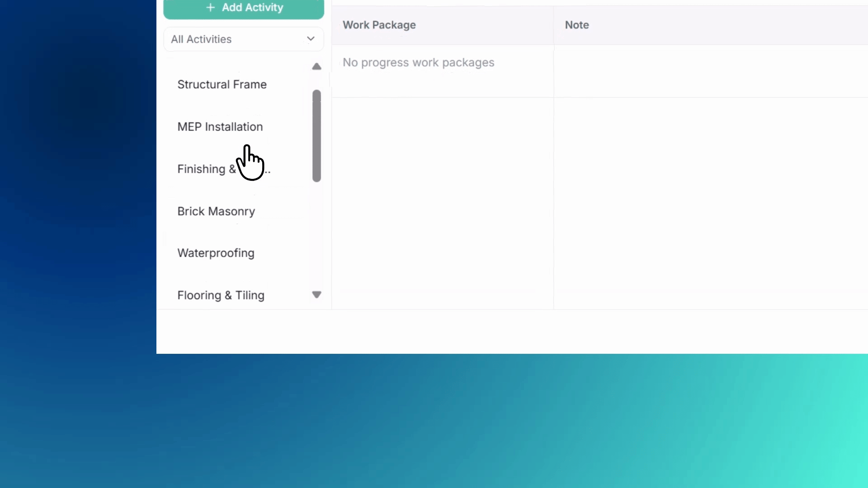868x488 pixels.
Task: Open the All Activities dropdown
Action: click(x=244, y=39)
